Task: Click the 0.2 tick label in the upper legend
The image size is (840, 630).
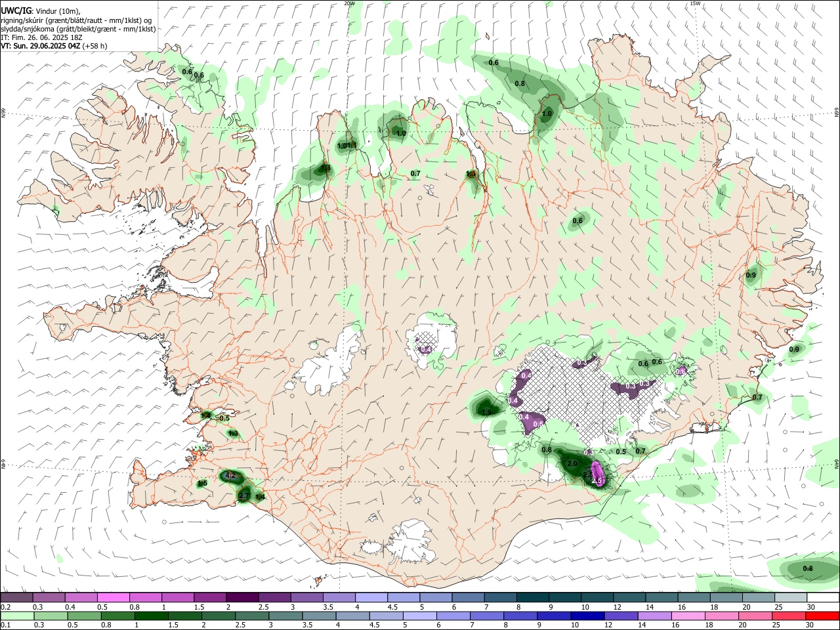Action: (x=5, y=607)
